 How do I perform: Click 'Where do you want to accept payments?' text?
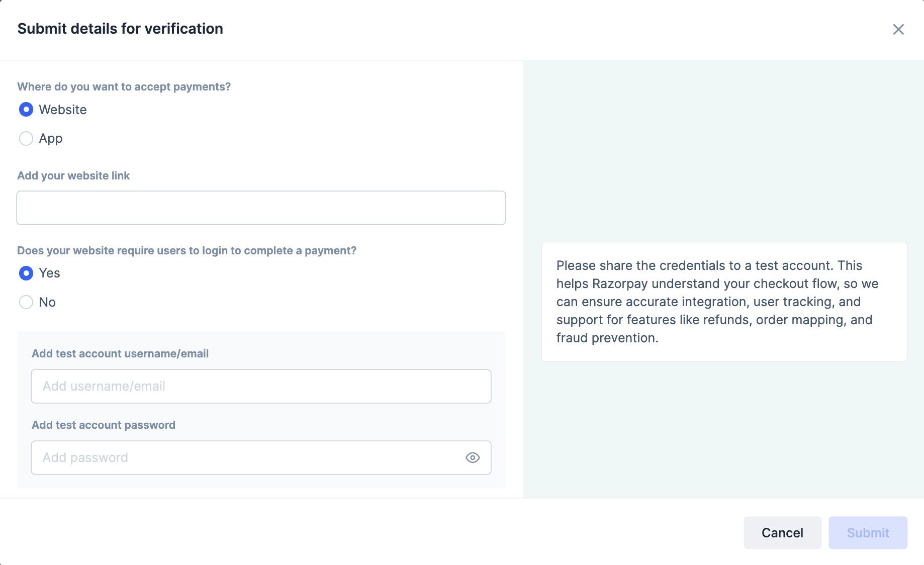pos(124,86)
